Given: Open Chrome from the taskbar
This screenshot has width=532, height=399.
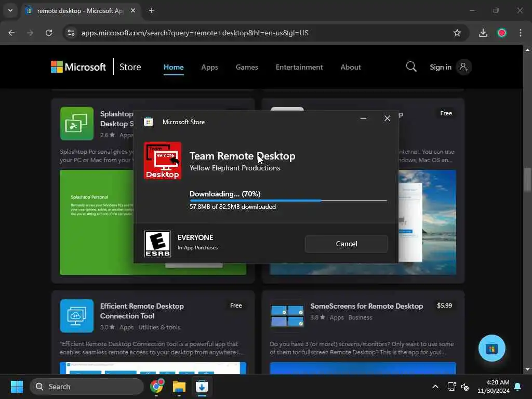Looking at the screenshot, I should 157,387.
